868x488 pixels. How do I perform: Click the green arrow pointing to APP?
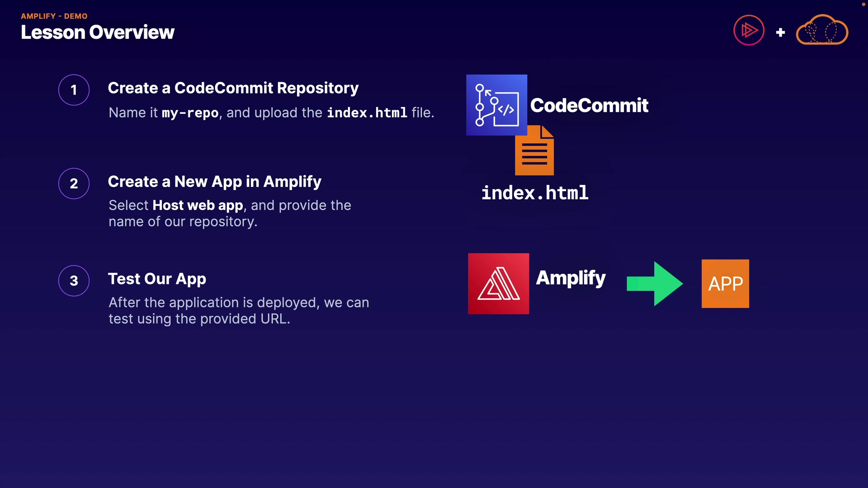(x=655, y=283)
